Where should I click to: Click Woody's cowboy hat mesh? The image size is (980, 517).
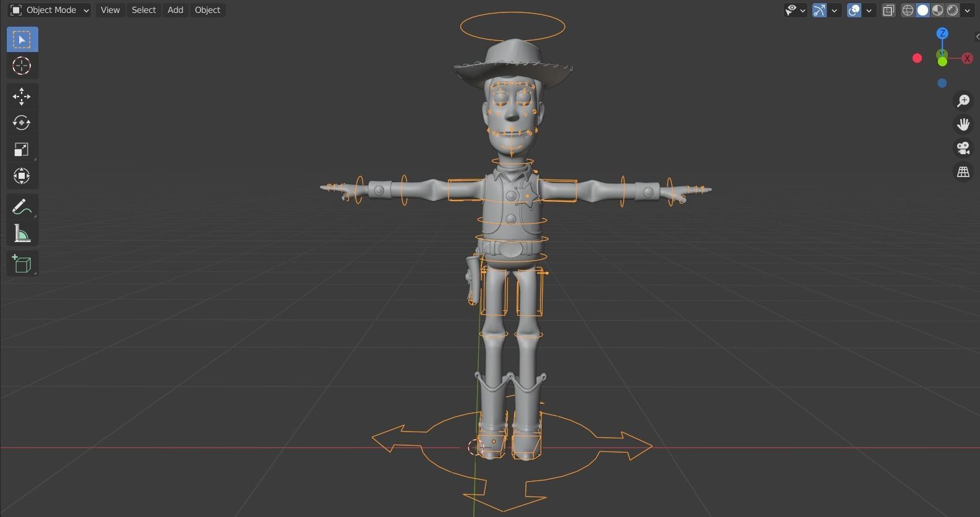[513, 62]
